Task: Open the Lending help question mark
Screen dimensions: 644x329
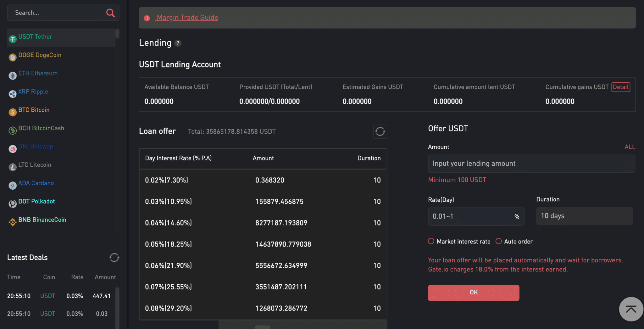Action: click(x=178, y=43)
